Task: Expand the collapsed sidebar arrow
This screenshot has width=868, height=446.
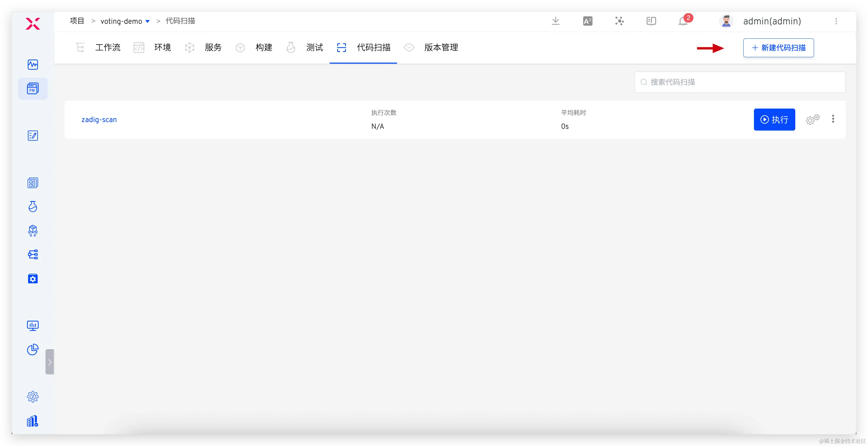Action: tap(50, 362)
